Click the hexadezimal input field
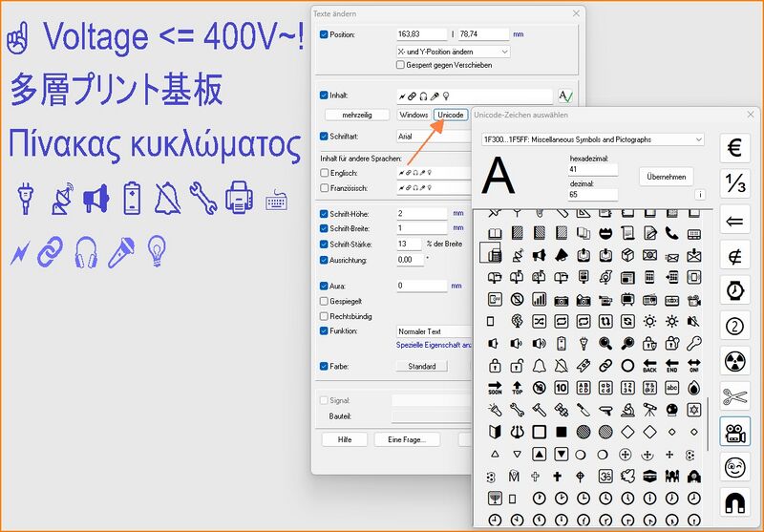The width and height of the screenshot is (764, 532). (593, 169)
